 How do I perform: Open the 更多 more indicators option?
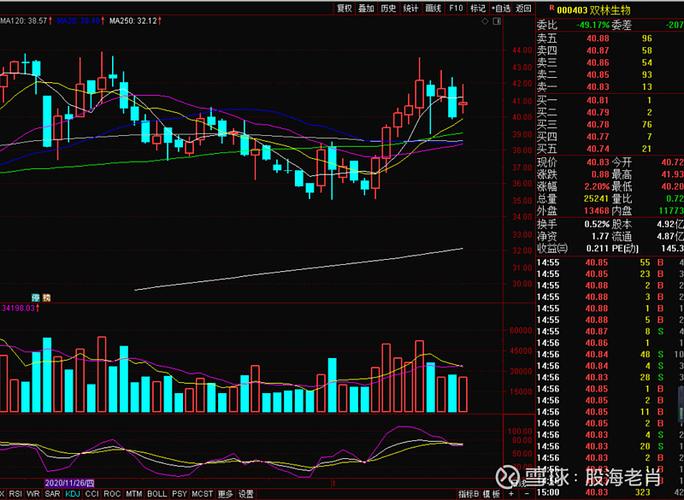(x=225, y=494)
